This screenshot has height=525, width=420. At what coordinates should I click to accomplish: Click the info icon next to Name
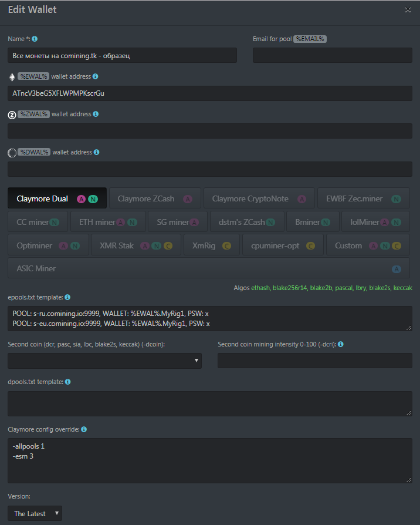pyautogui.click(x=35, y=39)
